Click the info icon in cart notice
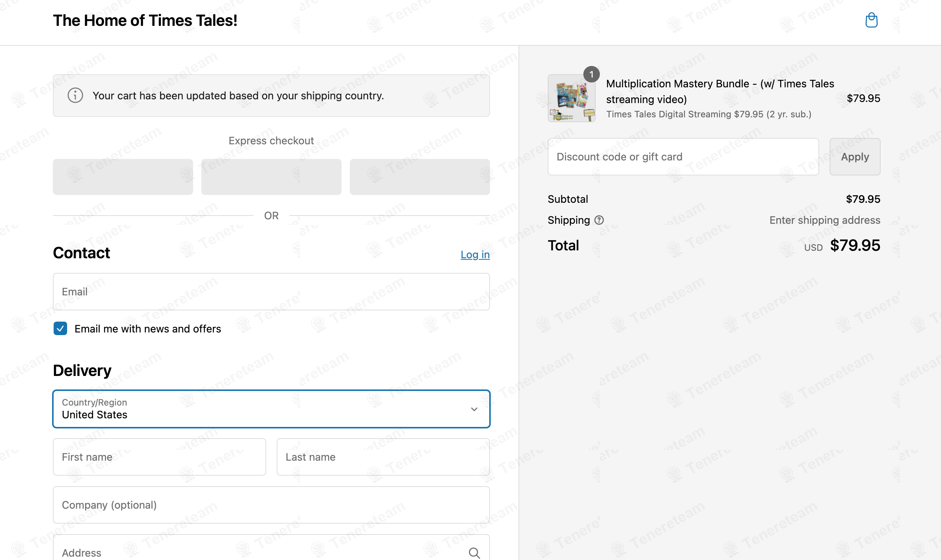Image resolution: width=941 pixels, height=560 pixels. (x=75, y=96)
